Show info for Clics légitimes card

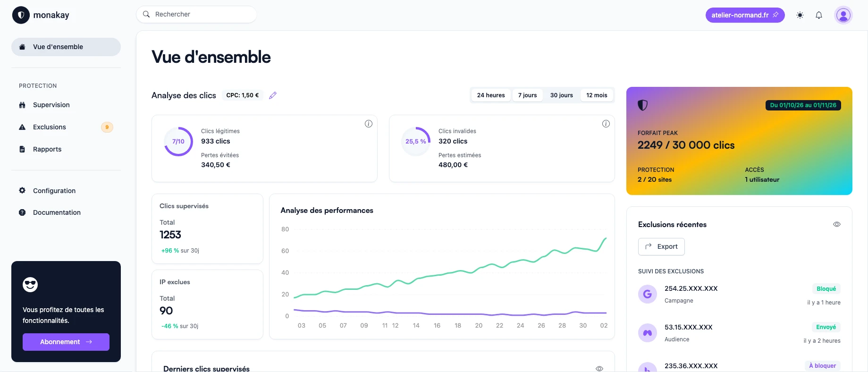[369, 124]
